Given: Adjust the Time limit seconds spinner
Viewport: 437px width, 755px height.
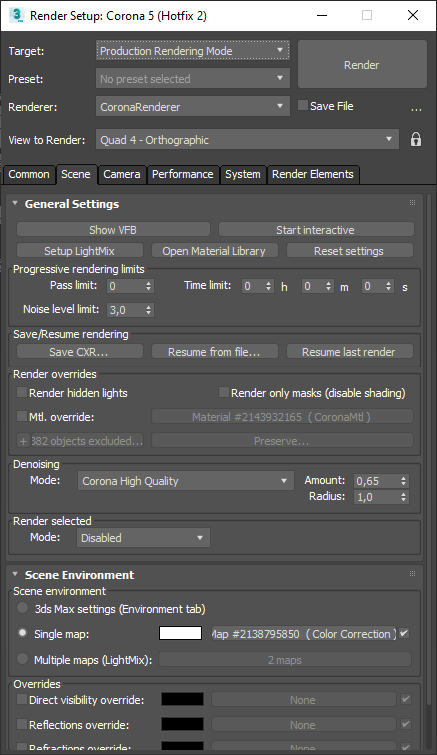Looking at the screenshot, I should tap(389, 286).
